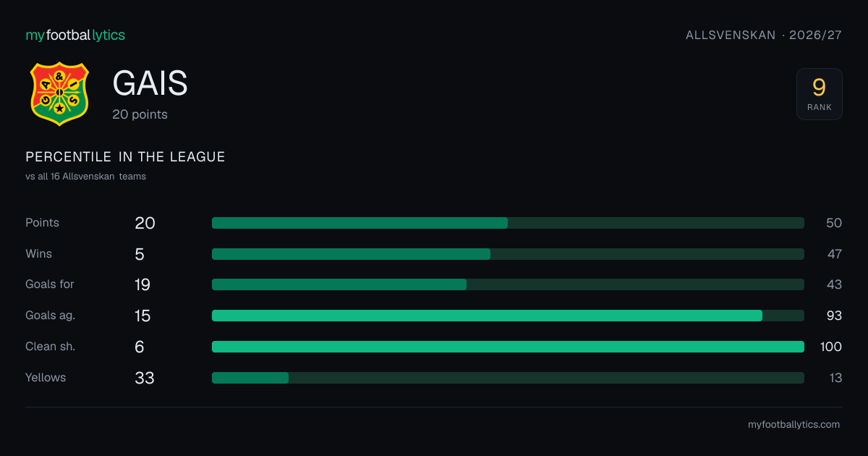Click the GAIS club crest logo
868x456 pixels.
point(59,94)
